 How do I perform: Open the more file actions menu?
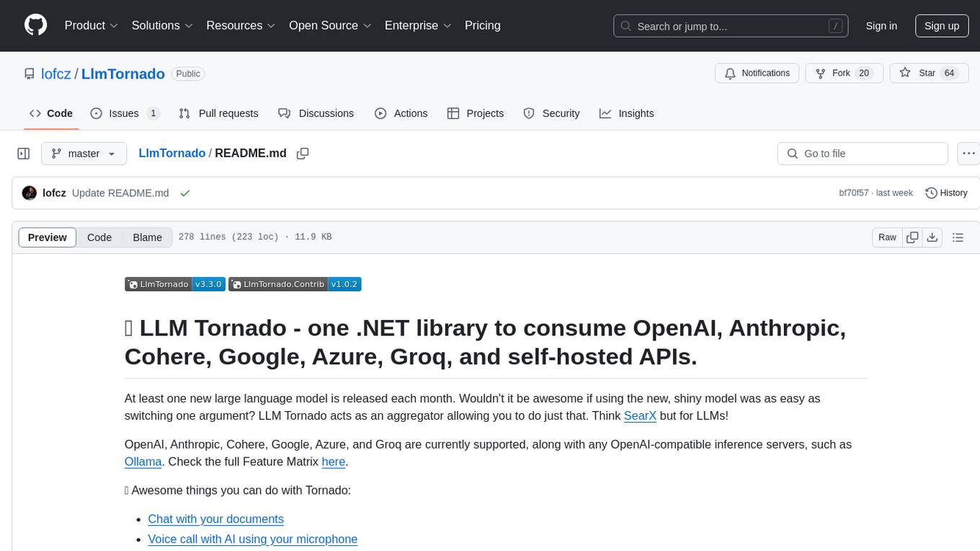[968, 154]
